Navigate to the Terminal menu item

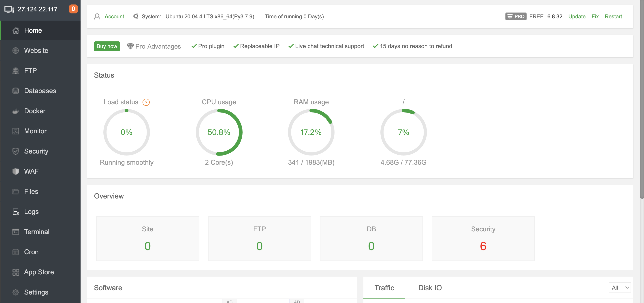pyautogui.click(x=40, y=232)
